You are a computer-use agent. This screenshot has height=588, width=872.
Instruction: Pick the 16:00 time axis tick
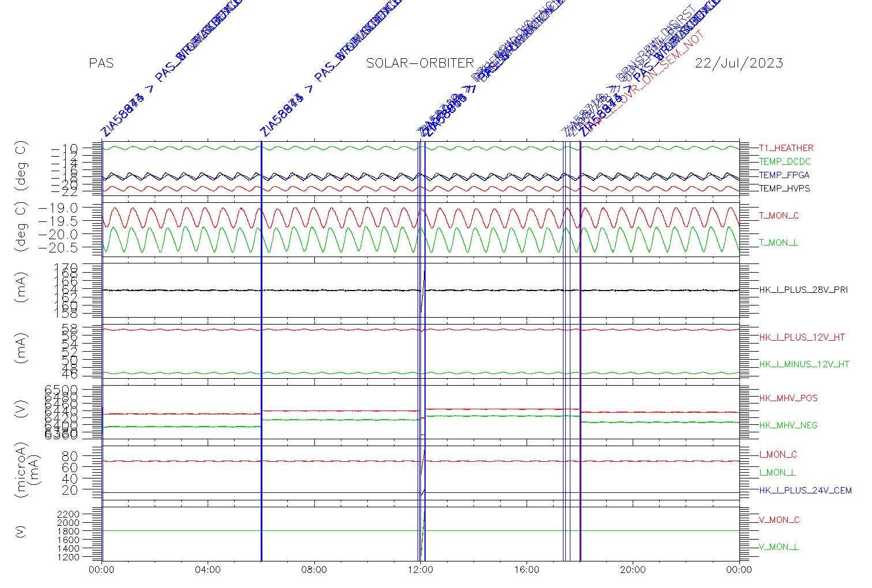[527, 570]
